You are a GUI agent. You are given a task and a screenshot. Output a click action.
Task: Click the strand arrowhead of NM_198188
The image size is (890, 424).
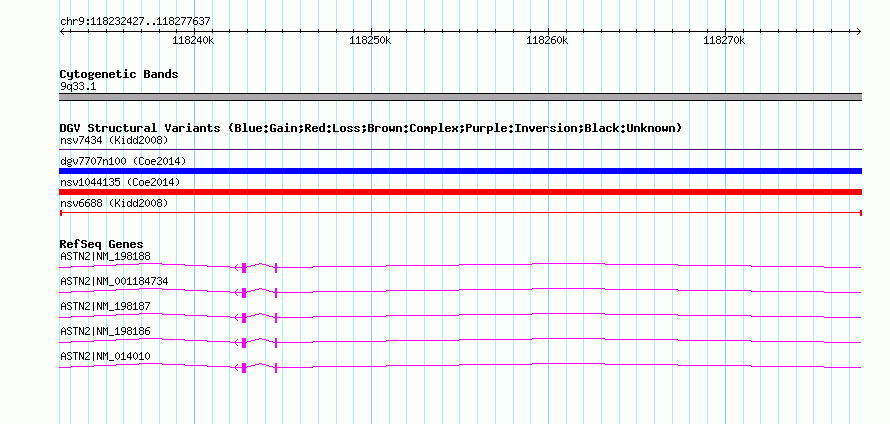238,268
